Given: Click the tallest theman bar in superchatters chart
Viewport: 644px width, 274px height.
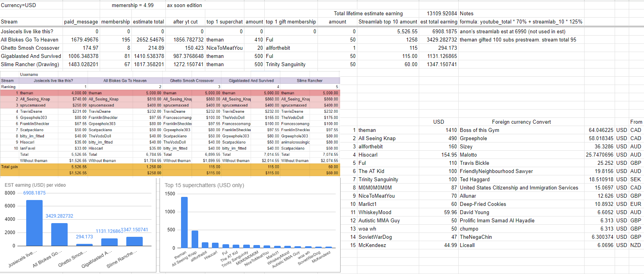Looking at the screenshot, I should tap(184, 222).
